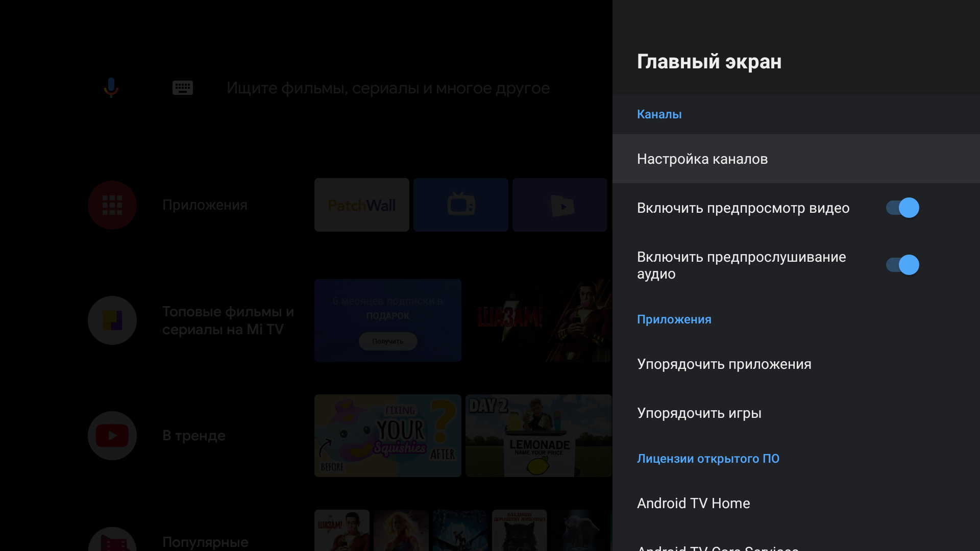Play the Lemonade Day 2 video thumbnail
Viewport: 980px width, 551px height.
[x=538, y=436]
